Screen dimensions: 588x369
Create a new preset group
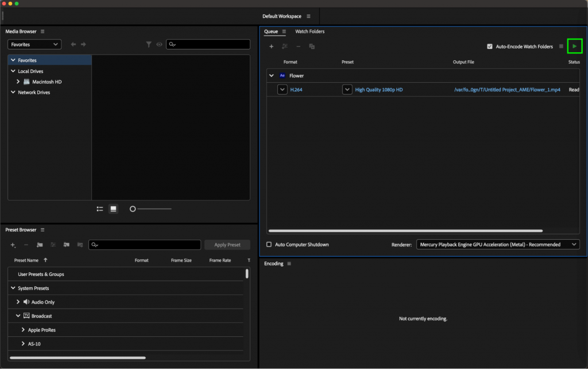(39, 245)
